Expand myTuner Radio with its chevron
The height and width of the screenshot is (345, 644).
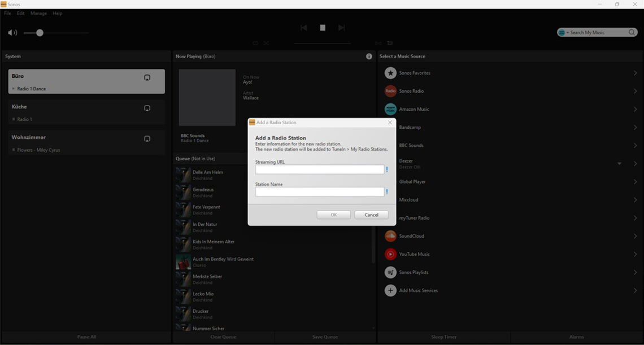click(x=635, y=218)
